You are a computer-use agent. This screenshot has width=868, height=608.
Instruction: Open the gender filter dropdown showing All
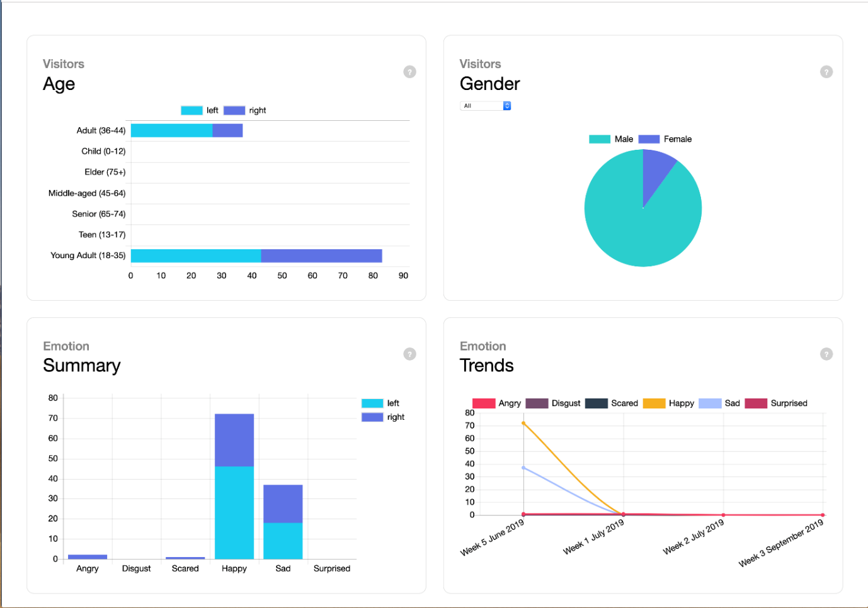point(485,106)
